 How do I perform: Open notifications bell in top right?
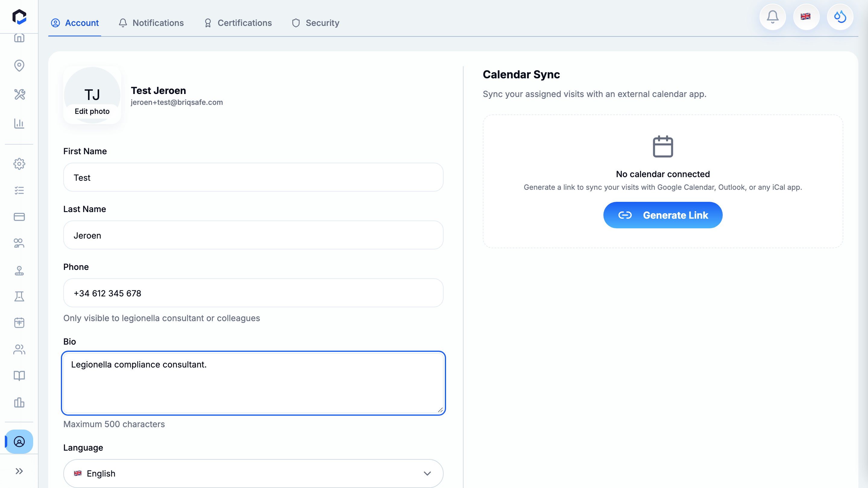pyautogui.click(x=772, y=17)
